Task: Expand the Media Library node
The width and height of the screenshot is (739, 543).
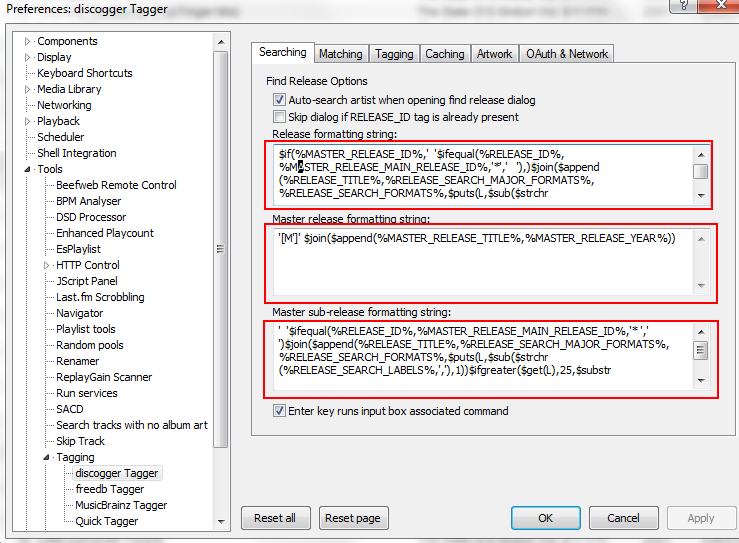Action: tap(27, 90)
